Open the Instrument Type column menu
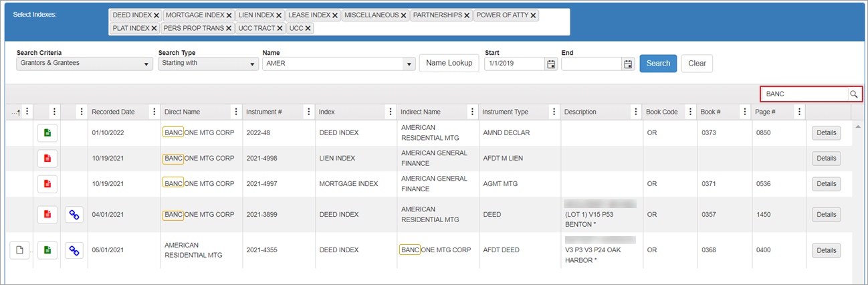The image size is (868, 285). (552, 112)
